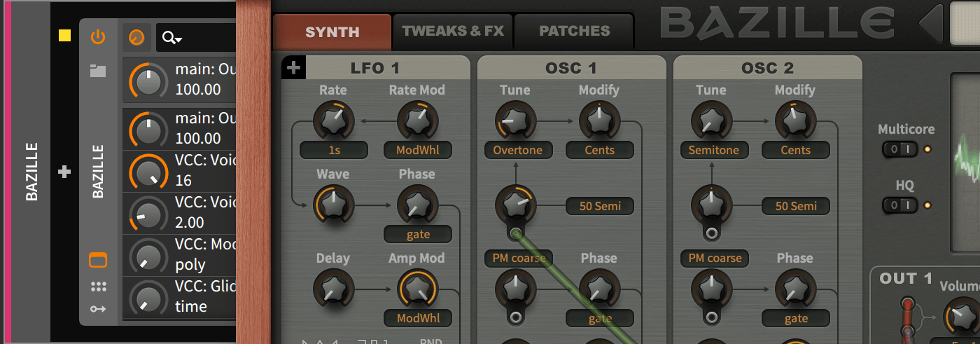Click the VCC: Voic knob showing 16
This screenshot has height=344, width=980.
[x=148, y=173]
